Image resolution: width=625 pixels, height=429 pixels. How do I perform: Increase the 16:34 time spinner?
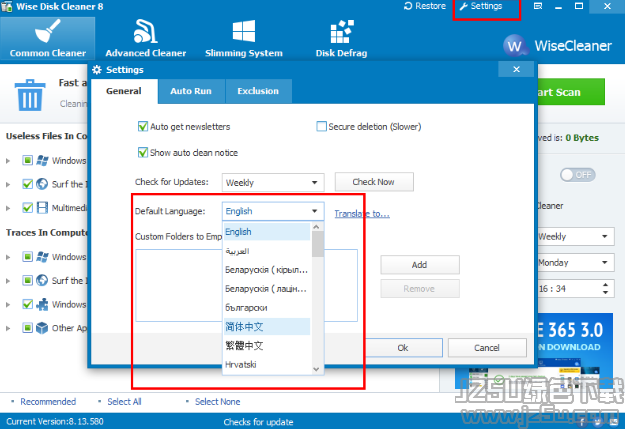605,285
